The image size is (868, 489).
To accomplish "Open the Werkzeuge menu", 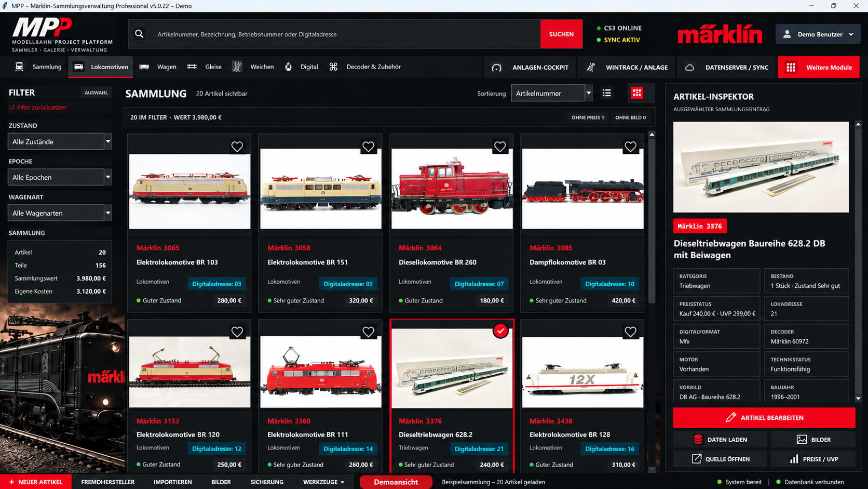I will [x=324, y=482].
